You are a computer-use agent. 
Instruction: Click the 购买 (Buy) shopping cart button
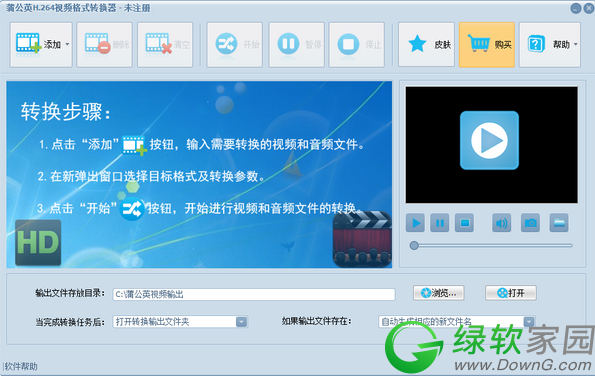tap(487, 45)
